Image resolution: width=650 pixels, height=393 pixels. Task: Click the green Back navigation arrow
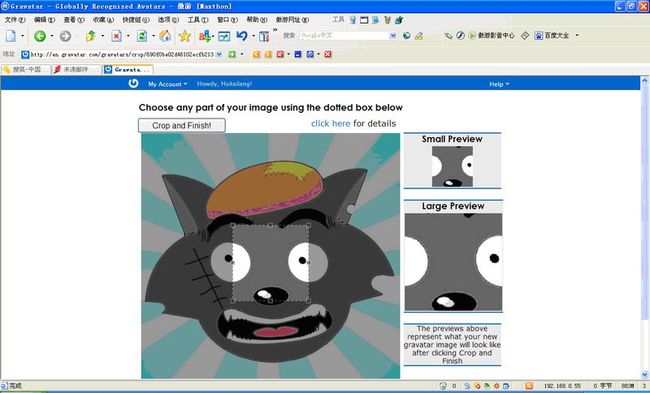tap(40, 36)
